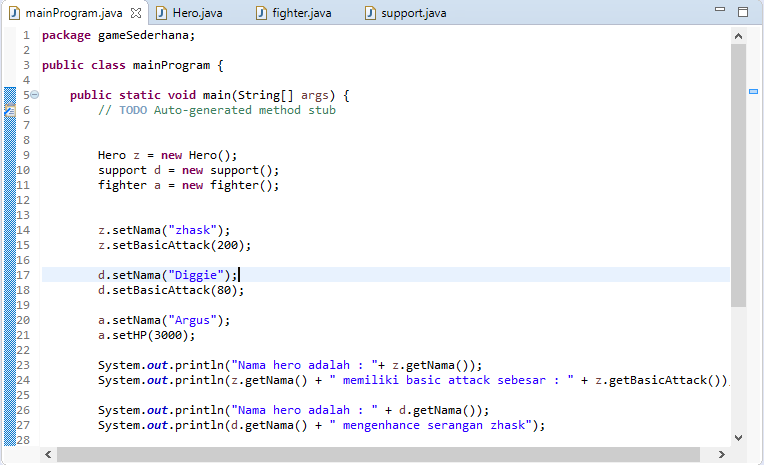Click the string "zhask" on line 14
This screenshot has width=764, height=465.
192,230
